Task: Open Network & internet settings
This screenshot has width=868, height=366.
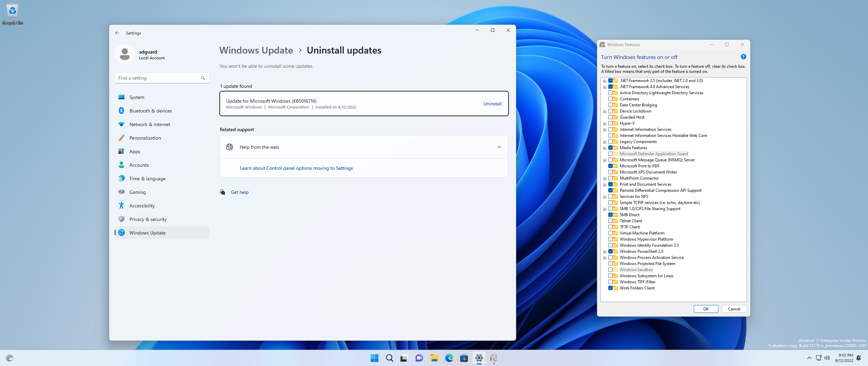Action: [162, 124]
